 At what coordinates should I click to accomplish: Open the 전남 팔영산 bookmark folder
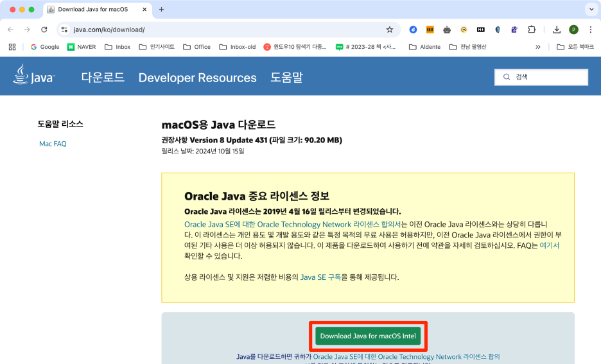[467, 47]
